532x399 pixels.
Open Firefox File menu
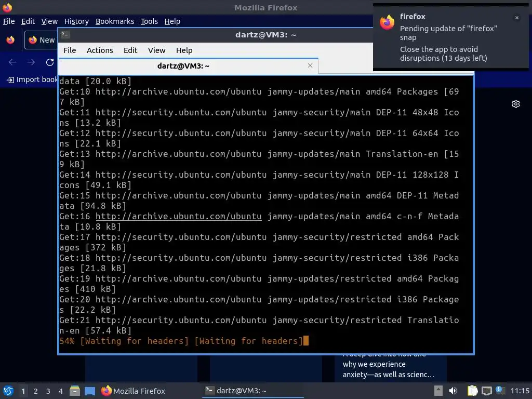coord(9,21)
